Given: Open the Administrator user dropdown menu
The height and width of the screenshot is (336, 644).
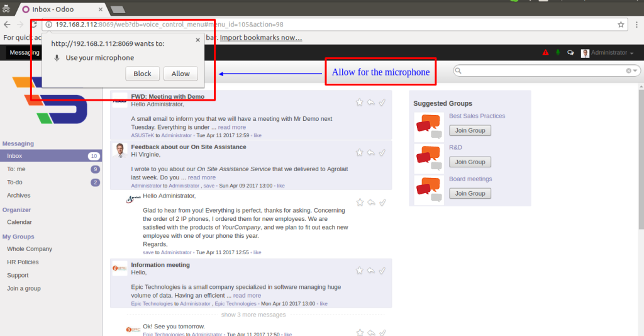Looking at the screenshot, I should (x=607, y=53).
